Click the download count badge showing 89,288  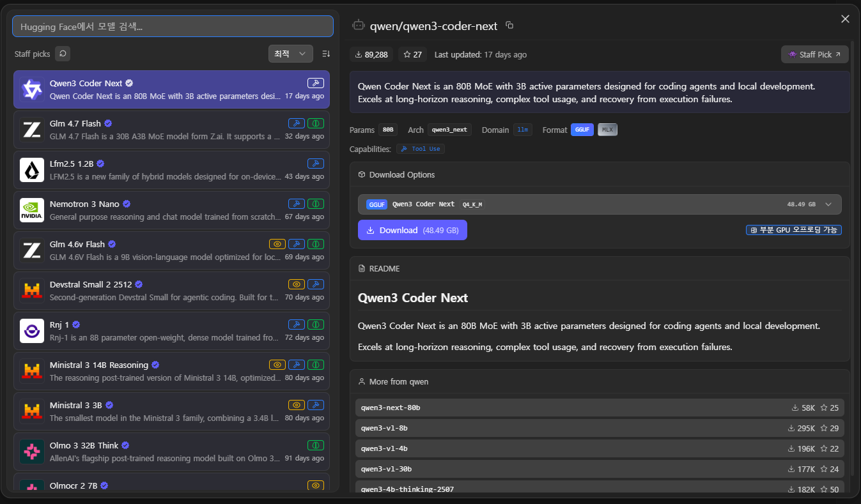371,55
